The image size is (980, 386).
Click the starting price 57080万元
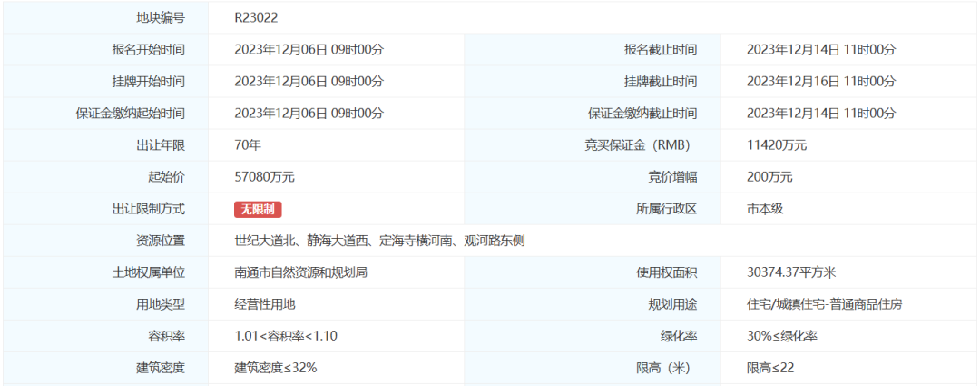(264, 177)
